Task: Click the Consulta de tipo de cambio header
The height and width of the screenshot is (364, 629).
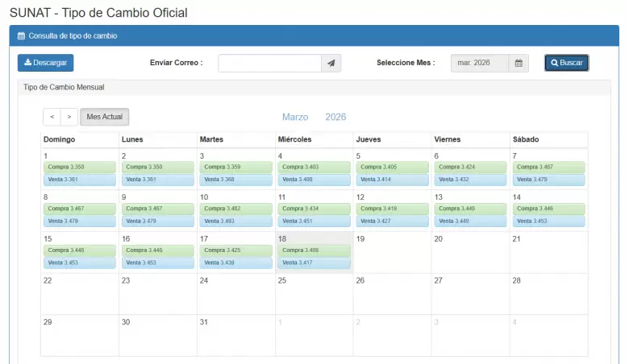Action: coord(73,35)
